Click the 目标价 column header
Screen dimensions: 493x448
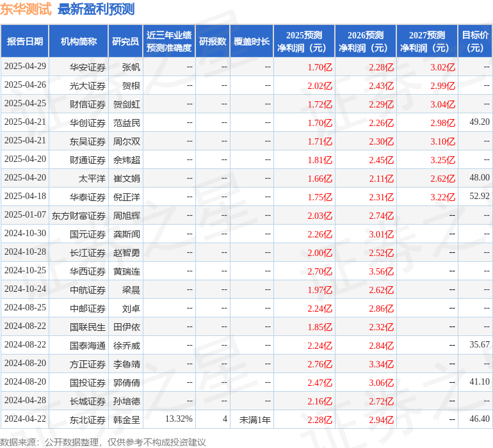(x=475, y=42)
